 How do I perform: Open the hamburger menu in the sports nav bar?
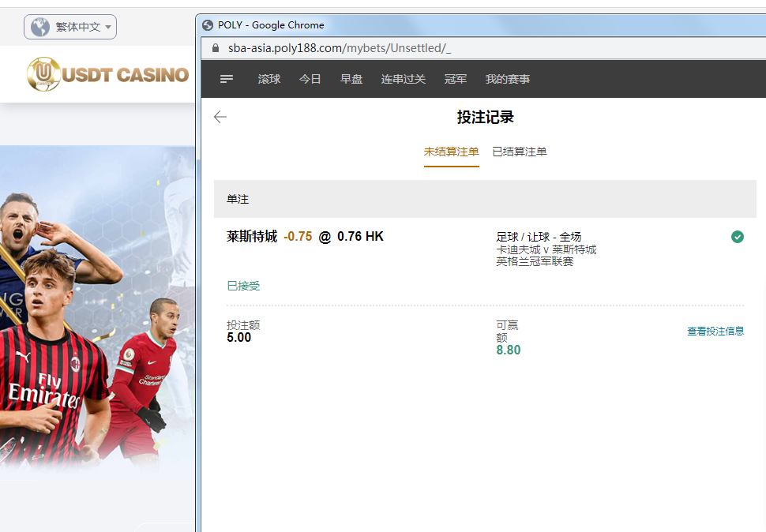(x=226, y=79)
